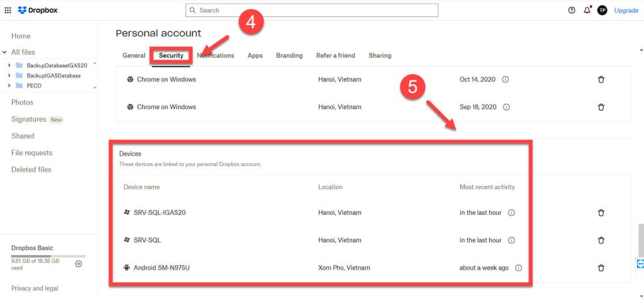This screenshot has width=644, height=299.
Task: Open File requests in sidebar
Action: (31, 153)
